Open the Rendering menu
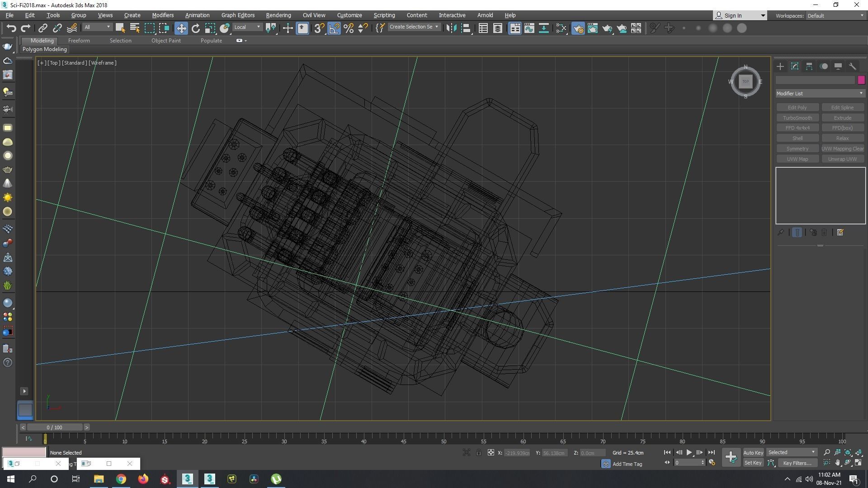Image resolution: width=868 pixels, height=488 pixels. coord(278,15)
